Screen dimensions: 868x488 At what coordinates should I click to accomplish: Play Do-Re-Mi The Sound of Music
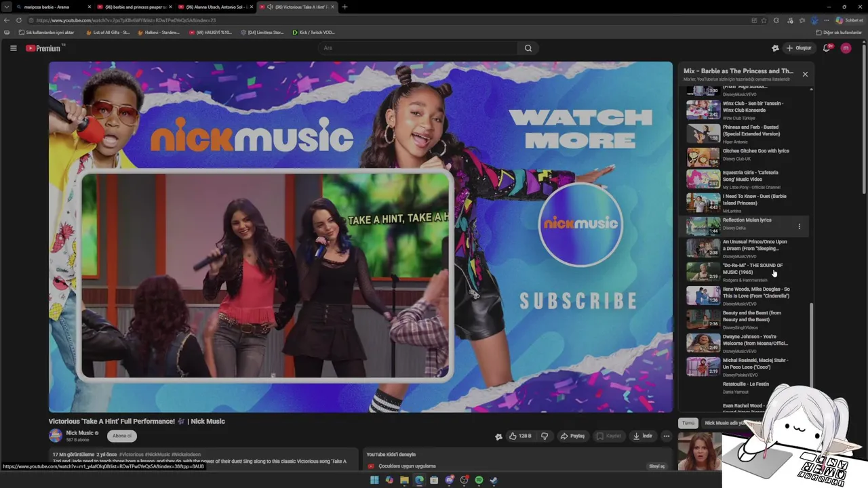coord(743,272)
